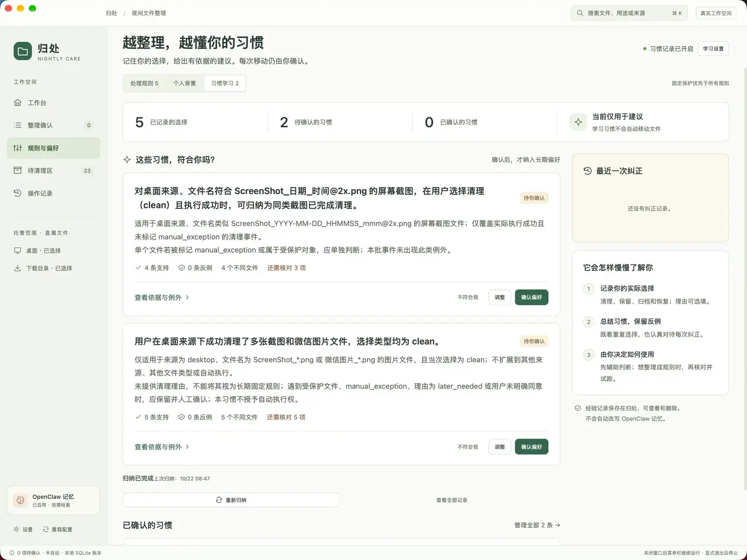Click 调整 on ScreenShot habit card
Screen dimensions: 747x560
(x=500, y=298)
